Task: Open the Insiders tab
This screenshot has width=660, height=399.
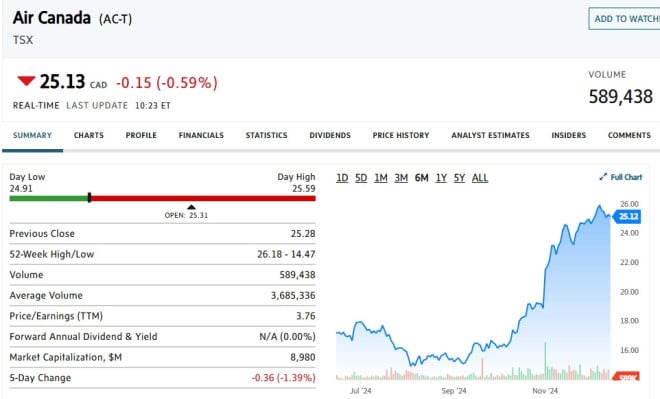Action: [x=569, y=136]
